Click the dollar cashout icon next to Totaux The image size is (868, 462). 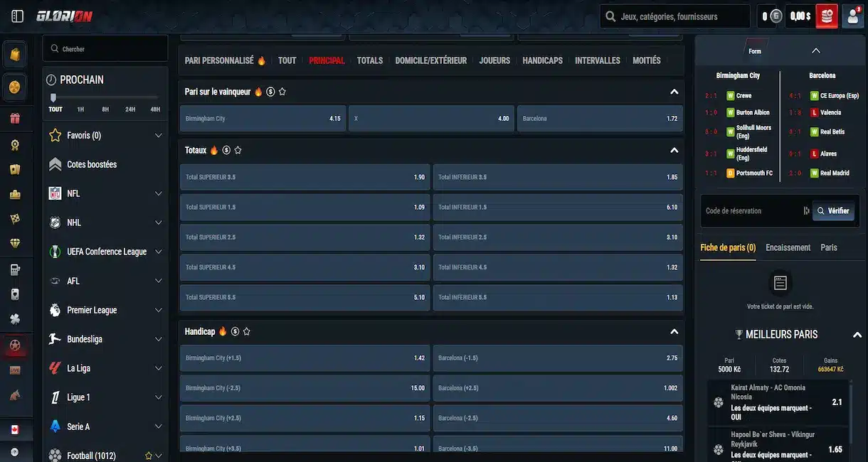click(226, 150)
